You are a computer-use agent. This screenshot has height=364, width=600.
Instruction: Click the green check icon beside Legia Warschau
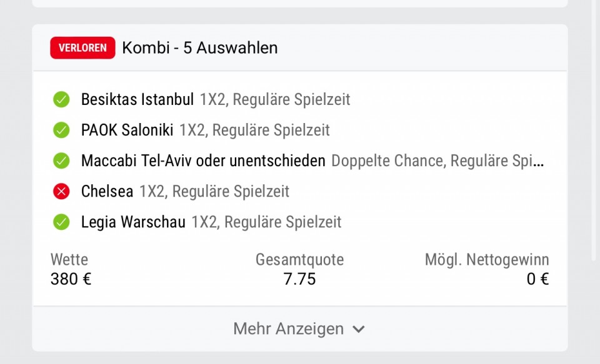click(x=61, y=222)
